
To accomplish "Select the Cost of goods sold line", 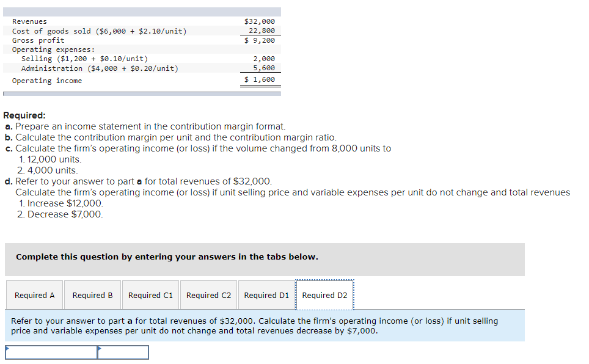I will 98,31.
